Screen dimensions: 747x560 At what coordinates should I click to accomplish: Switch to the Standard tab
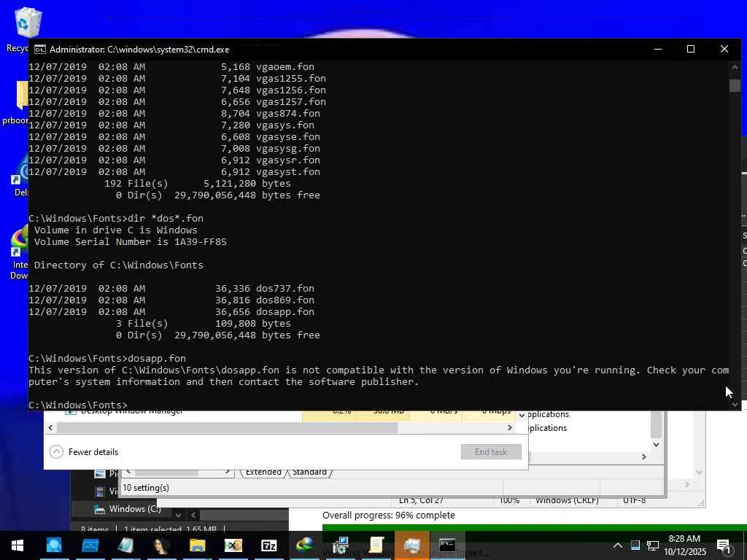[309, 472]
